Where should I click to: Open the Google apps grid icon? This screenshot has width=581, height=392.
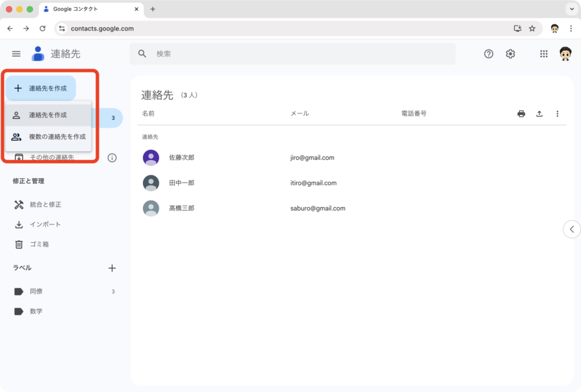(544, 53)
